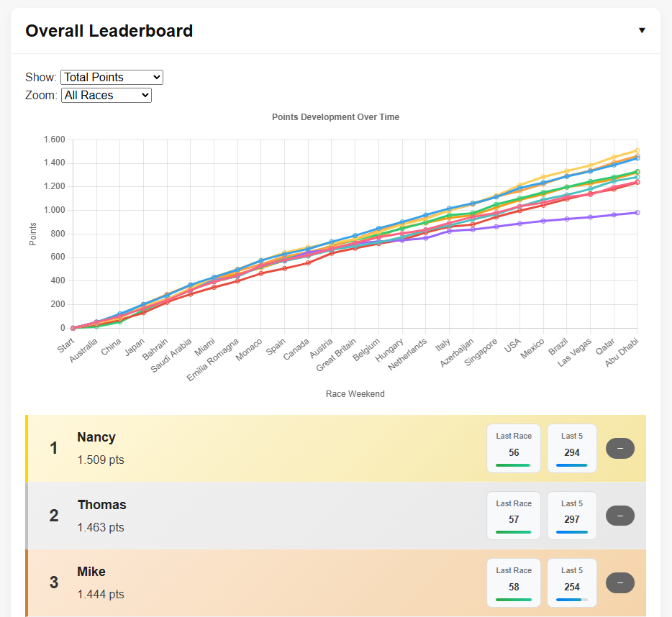672x617 pixels.
Task: Open the Zoom dropdown showing All Races
Action: click(x=106, y=95)
